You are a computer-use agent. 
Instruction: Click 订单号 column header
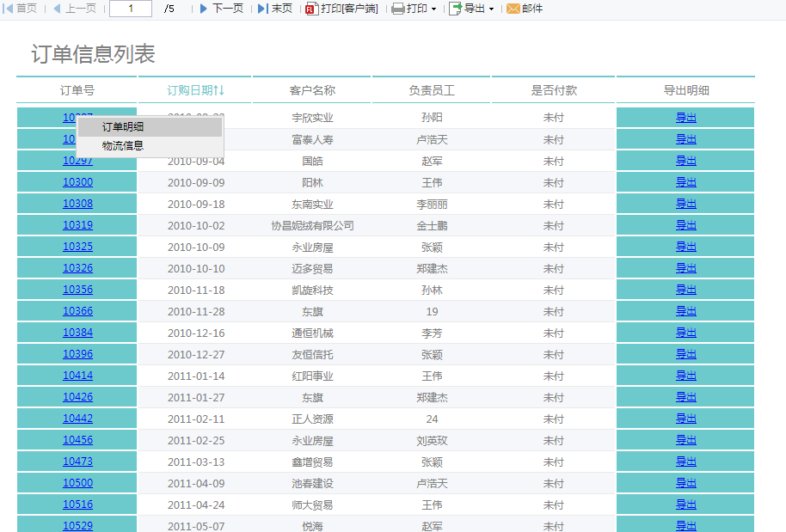(77, 90)
